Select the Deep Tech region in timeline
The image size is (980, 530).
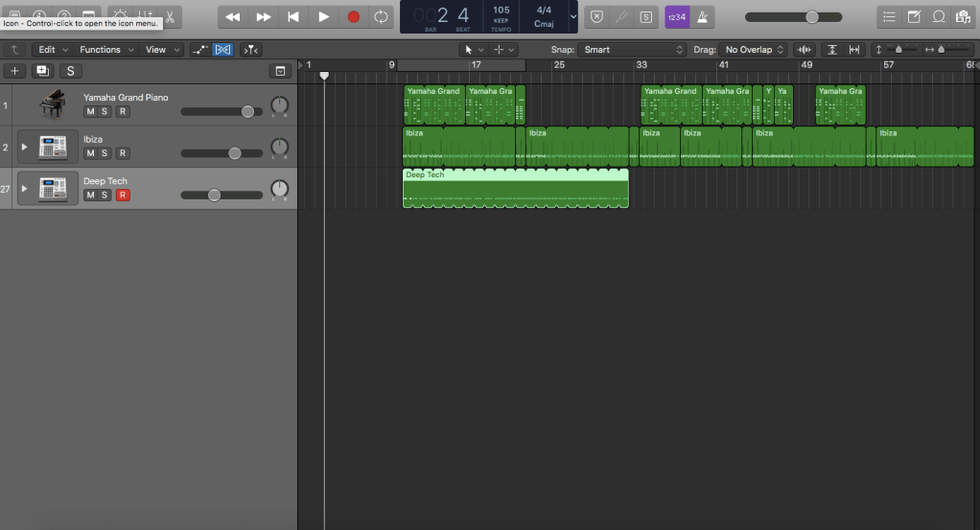(515, 191)
